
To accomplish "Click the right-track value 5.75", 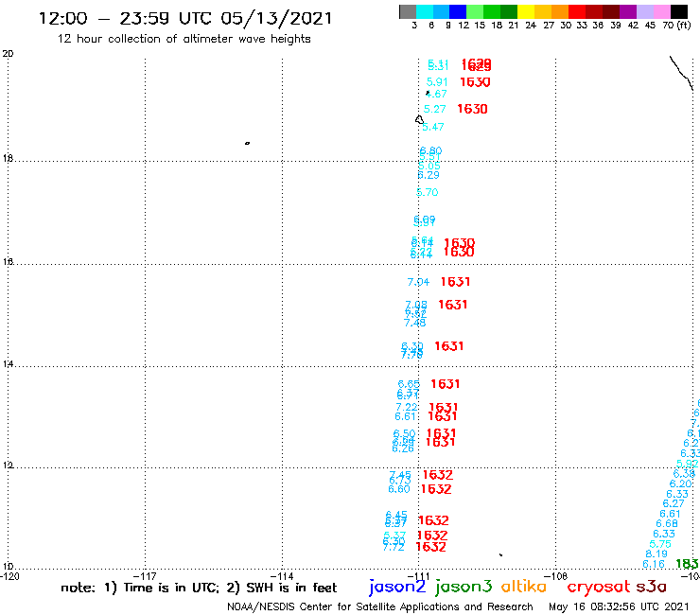I will (x=660, y=544).
